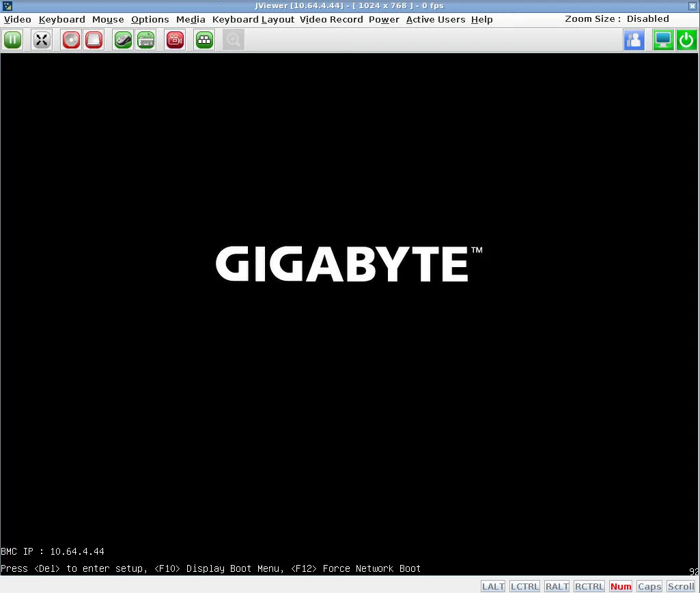Toggle mouse display icon in toolbar
This screenshot has height=593, width=700.
(123, 40)
